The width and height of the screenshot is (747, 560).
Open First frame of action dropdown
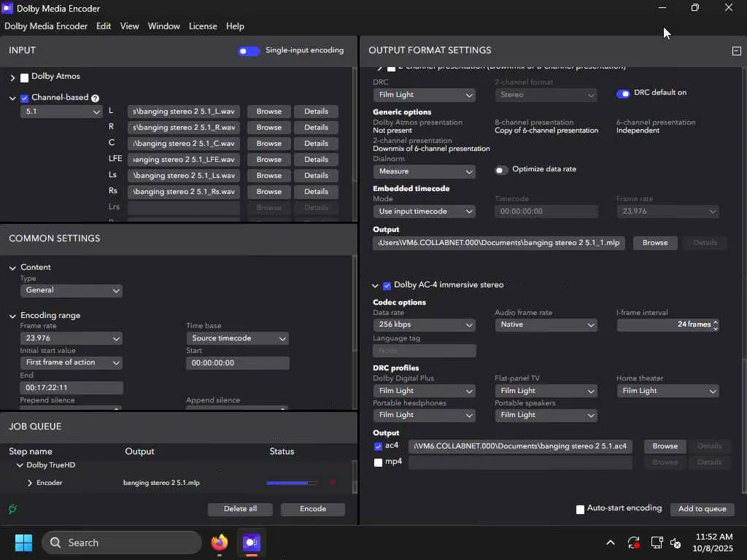71,363
